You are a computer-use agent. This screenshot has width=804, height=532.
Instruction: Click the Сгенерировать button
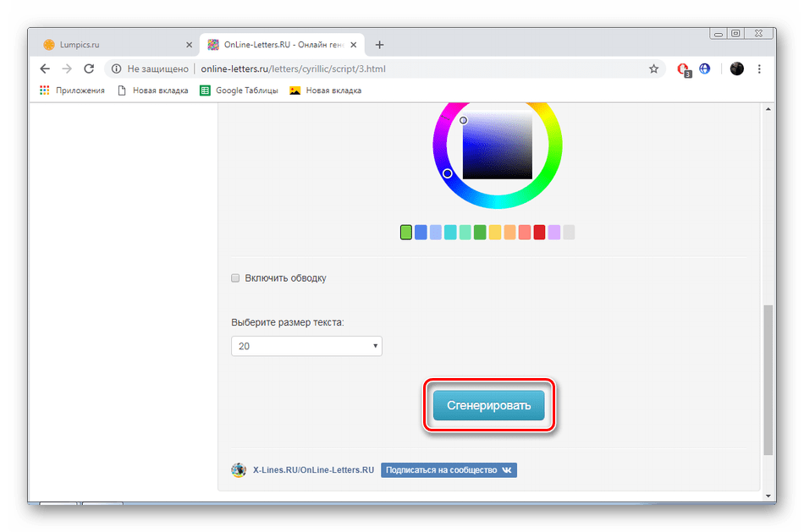488,405
